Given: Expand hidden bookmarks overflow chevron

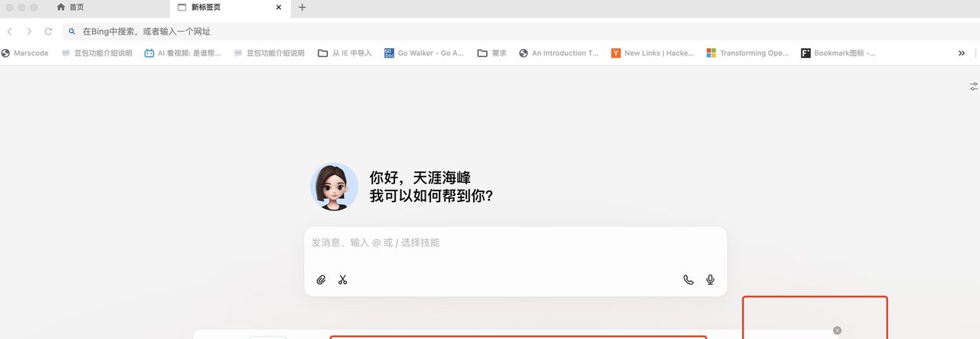Looking at the screenshot, I should click(x=962, y=54).
